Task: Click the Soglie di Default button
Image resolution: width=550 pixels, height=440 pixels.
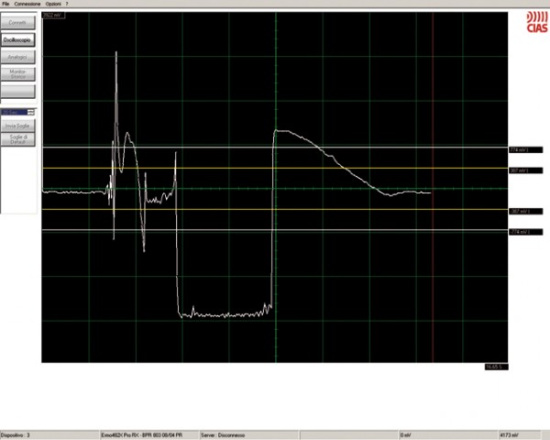Action: (18, 139)
